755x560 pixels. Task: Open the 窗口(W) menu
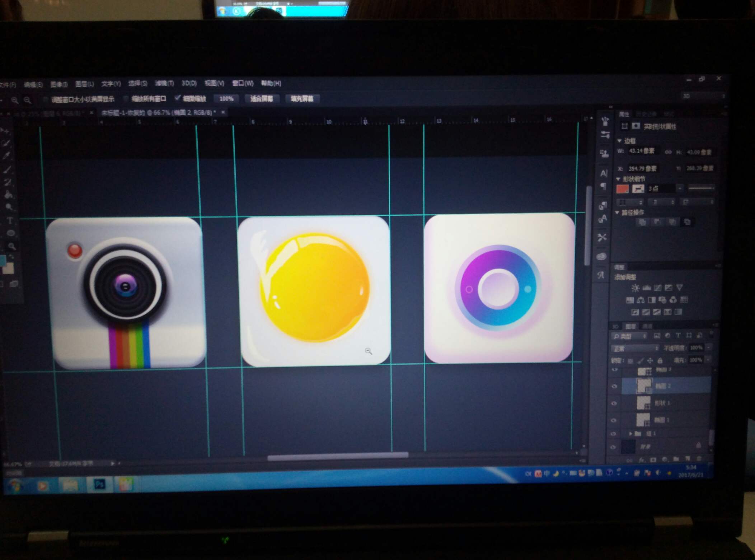tap(243, 83)
